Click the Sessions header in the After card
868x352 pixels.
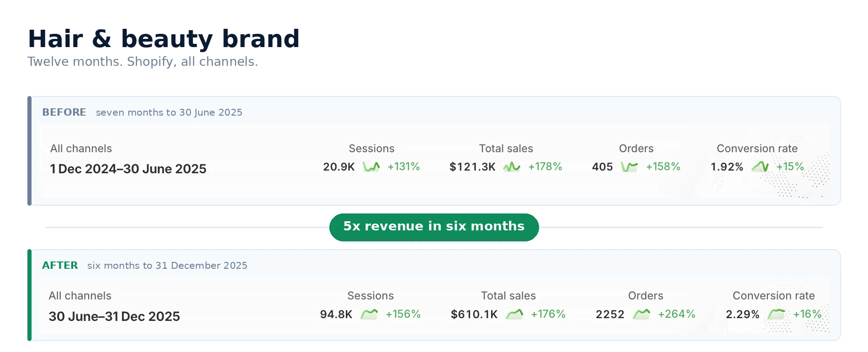pyautogui.click(x=370, y=296)
